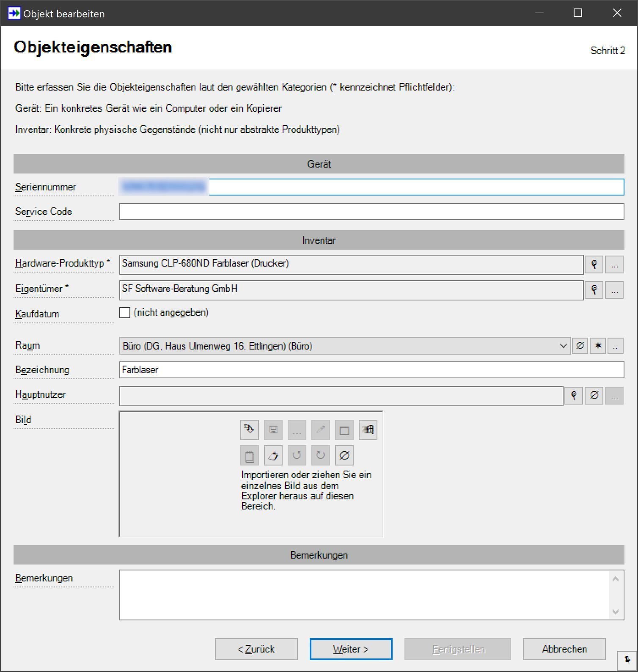
Task: Clear the Raum selection with the empty-set icon
Action: pos(580,346)
